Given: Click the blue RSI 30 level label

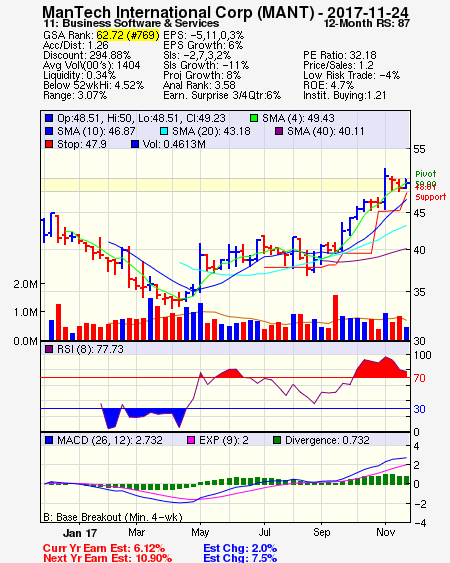Looking at the screenshot, I should point(419,409).
